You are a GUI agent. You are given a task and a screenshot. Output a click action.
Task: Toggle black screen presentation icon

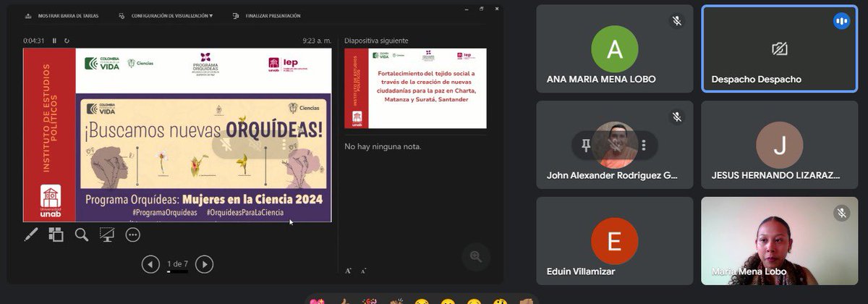click(x=107, y=234)
